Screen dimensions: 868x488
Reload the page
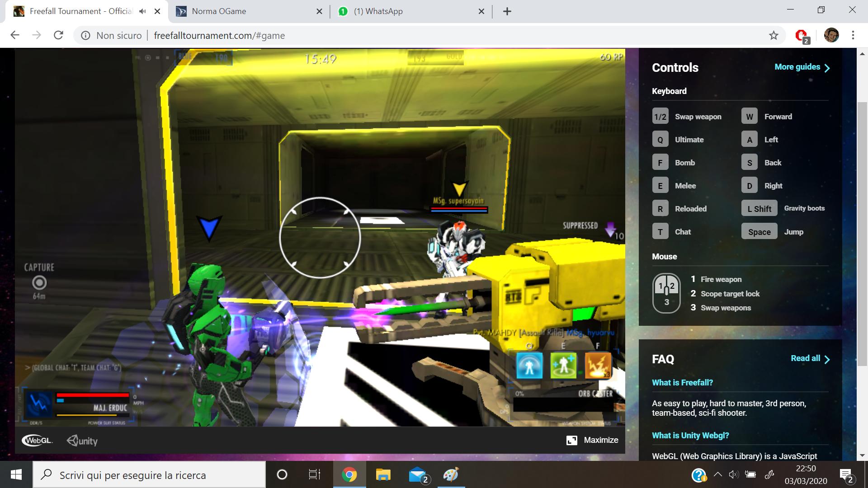58,35
